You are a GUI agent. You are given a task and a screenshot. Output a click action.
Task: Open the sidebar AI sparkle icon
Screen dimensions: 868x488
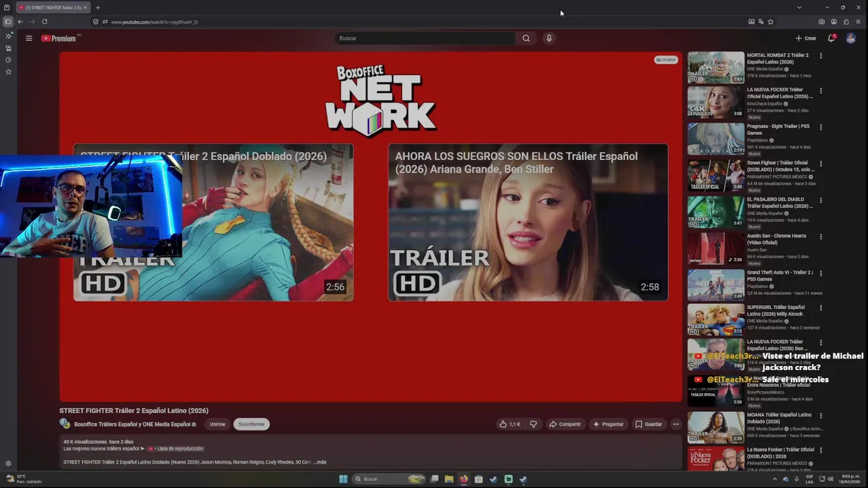point(8,36)
